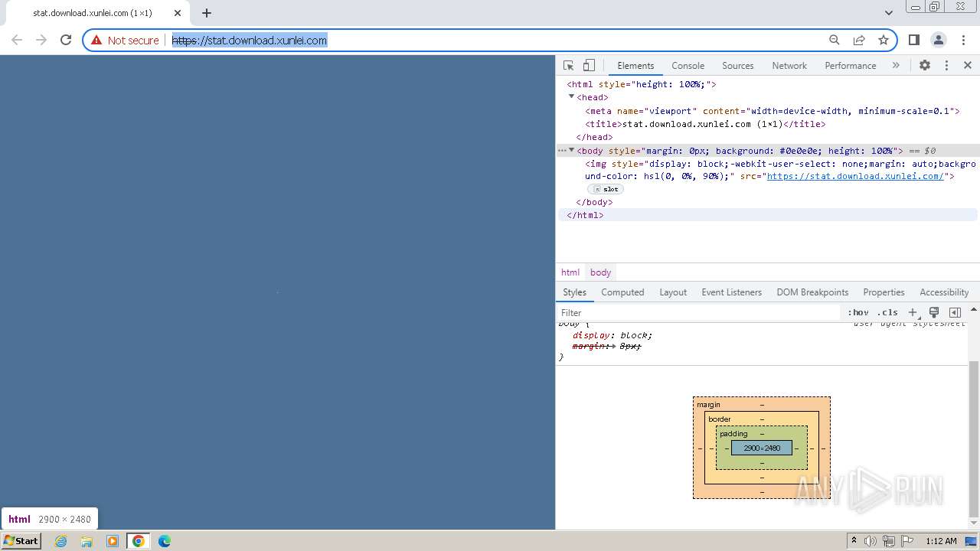
Task: Toggle the device toolbar emulation
Action: pyautogui.click(x=589, y=66)
